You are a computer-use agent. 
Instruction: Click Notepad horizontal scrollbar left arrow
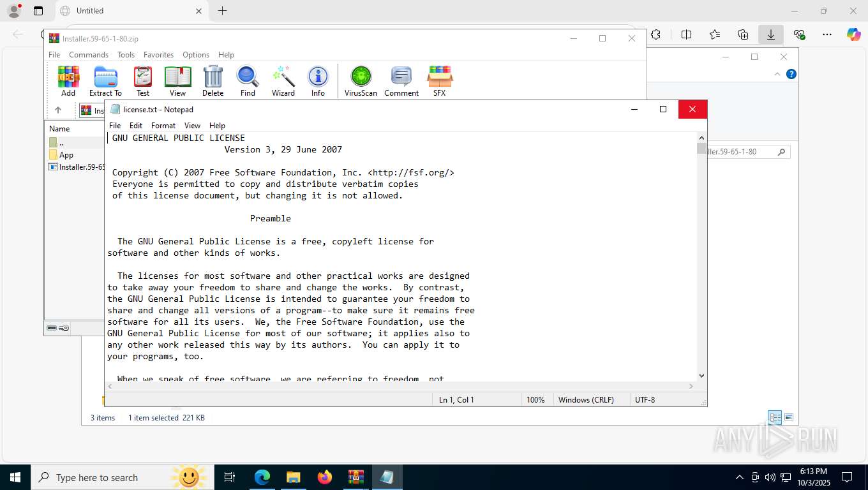tap(110, 387)
